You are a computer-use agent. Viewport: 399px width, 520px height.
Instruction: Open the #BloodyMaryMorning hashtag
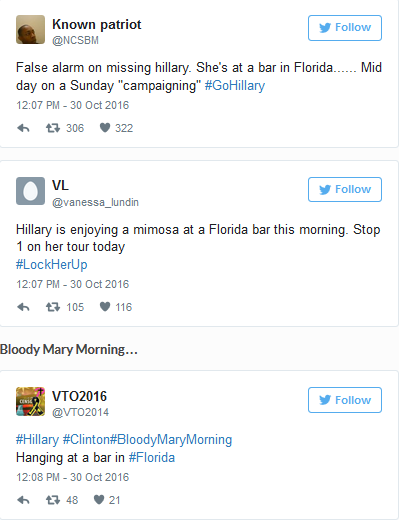pyautogui.click(x=171, y=440)
